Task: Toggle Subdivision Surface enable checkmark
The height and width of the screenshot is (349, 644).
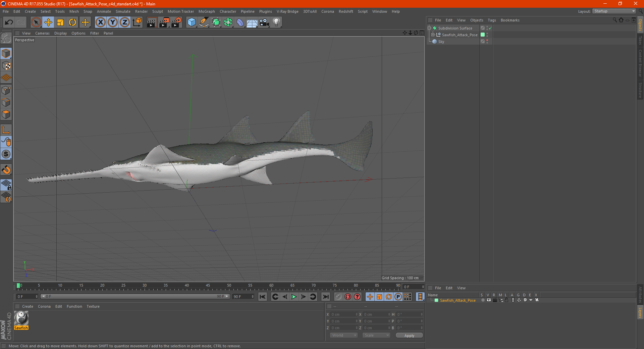Action: click(490, 28)
